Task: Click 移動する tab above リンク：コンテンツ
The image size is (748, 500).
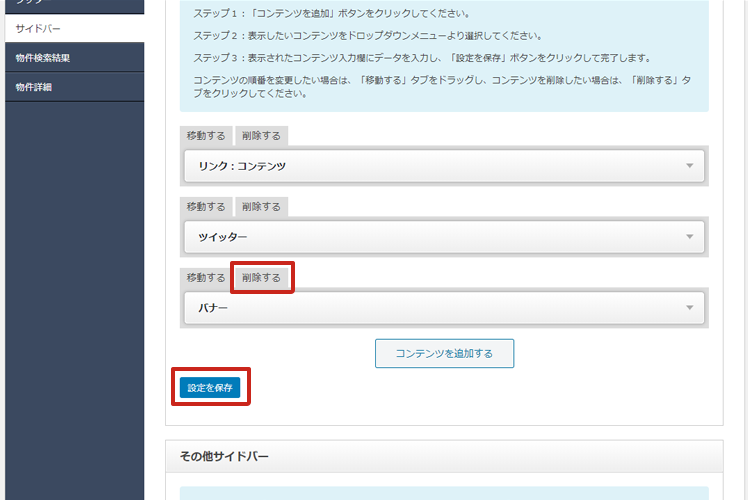Action: tap(206, 136)
